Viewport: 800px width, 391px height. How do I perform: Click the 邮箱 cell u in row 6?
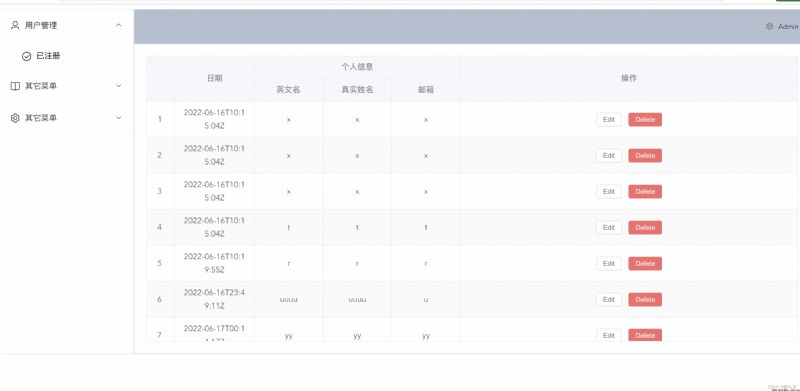(x=426, y=300)
